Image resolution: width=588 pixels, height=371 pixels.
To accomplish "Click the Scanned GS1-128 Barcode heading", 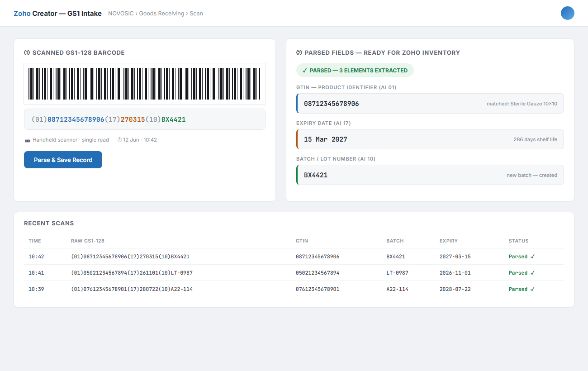I will click(74, 52).
